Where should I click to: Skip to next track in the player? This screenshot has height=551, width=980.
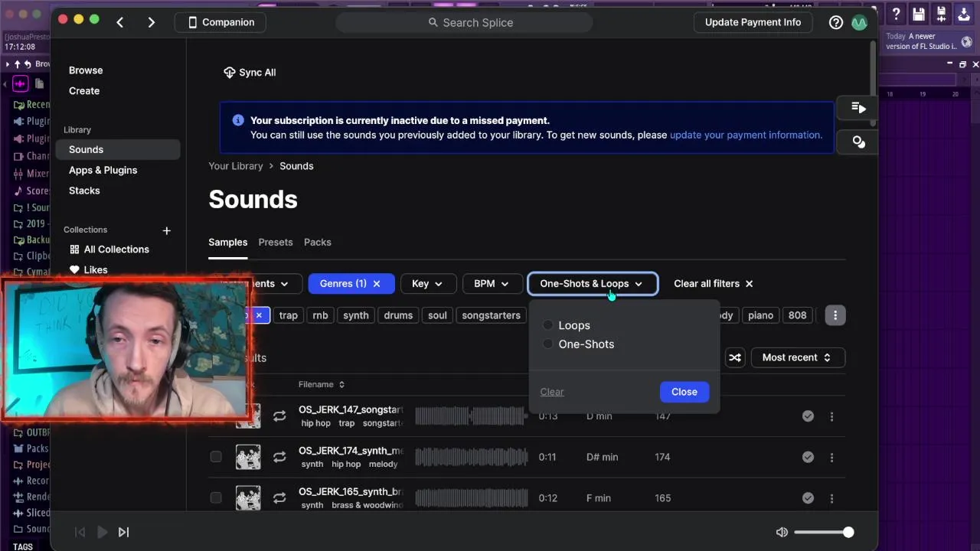pos(123,532)
